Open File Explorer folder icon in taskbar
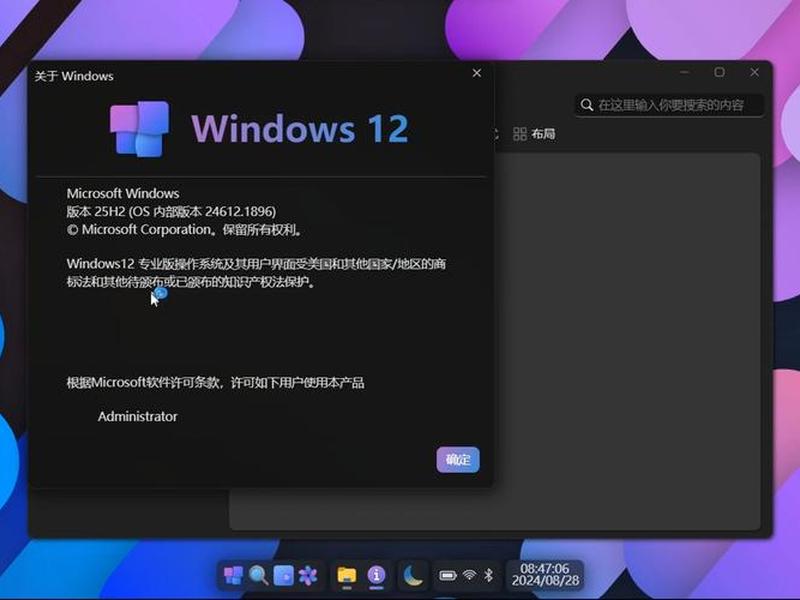800x600 pixels. coord(346,576)
